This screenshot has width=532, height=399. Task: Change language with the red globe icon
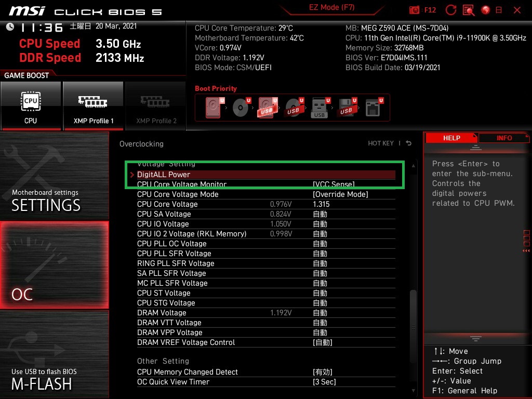[486, 10]
